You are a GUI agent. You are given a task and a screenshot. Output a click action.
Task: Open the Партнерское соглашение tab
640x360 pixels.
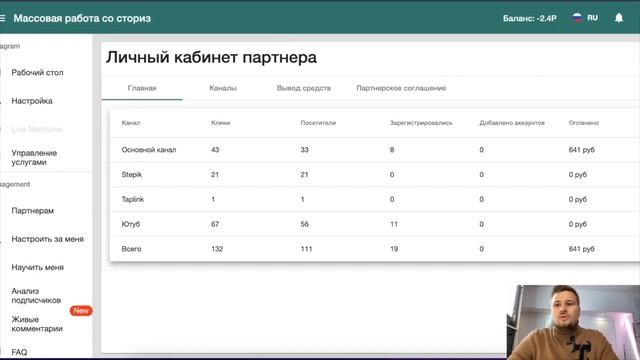401,88
